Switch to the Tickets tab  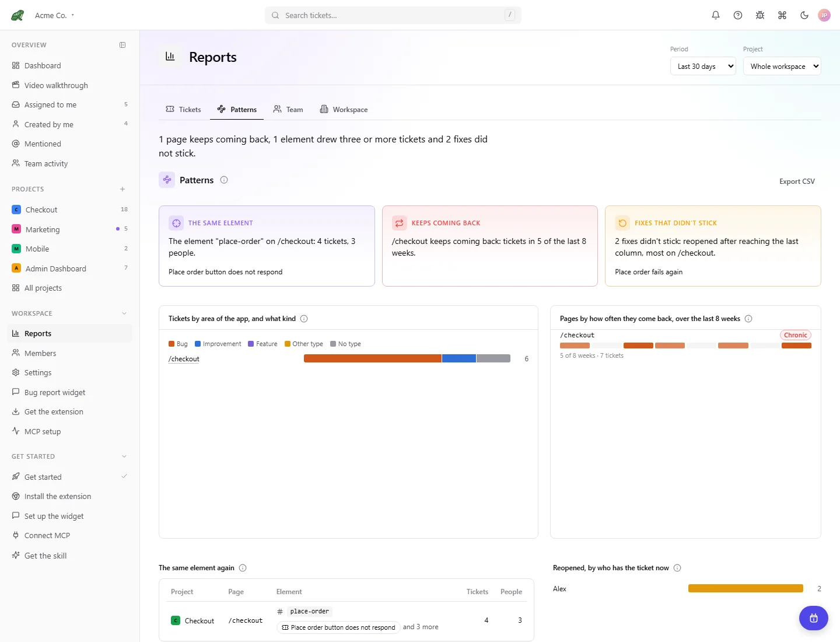tap(184, 110)
